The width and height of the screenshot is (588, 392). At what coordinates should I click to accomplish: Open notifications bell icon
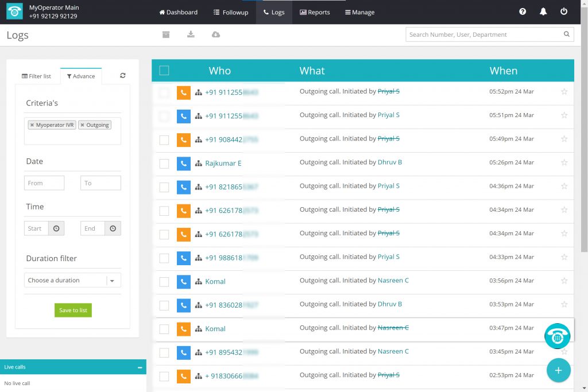[x=543, y=11]
